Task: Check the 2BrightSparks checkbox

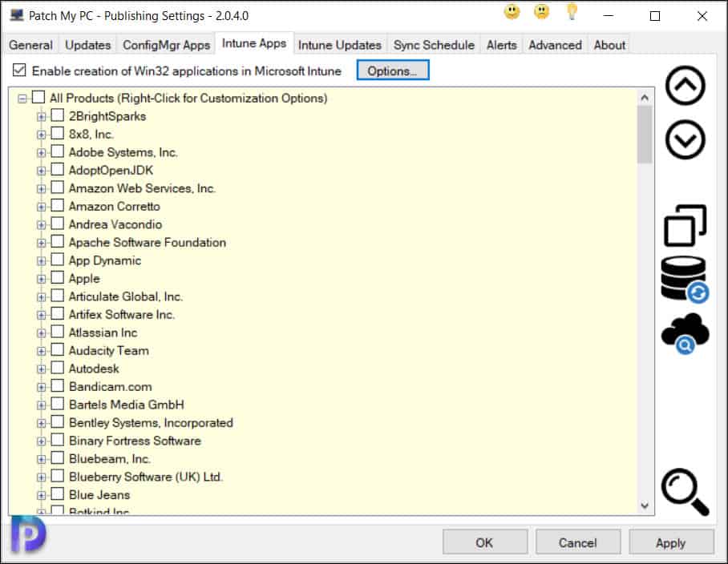Action: tap(57, 115)
